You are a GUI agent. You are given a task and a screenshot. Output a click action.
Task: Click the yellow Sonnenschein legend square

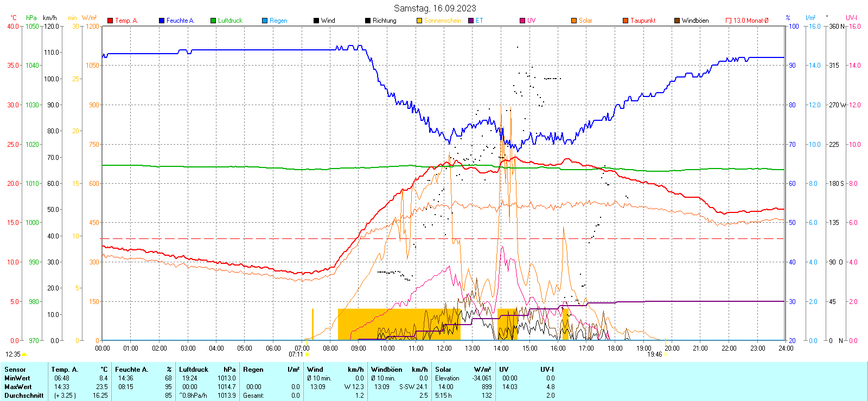[x=419, y=21]
